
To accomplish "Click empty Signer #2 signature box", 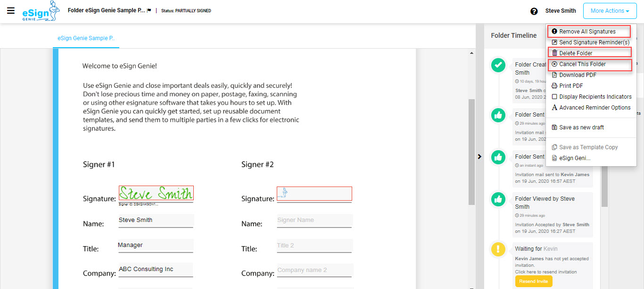I will (x=314, y=194).
